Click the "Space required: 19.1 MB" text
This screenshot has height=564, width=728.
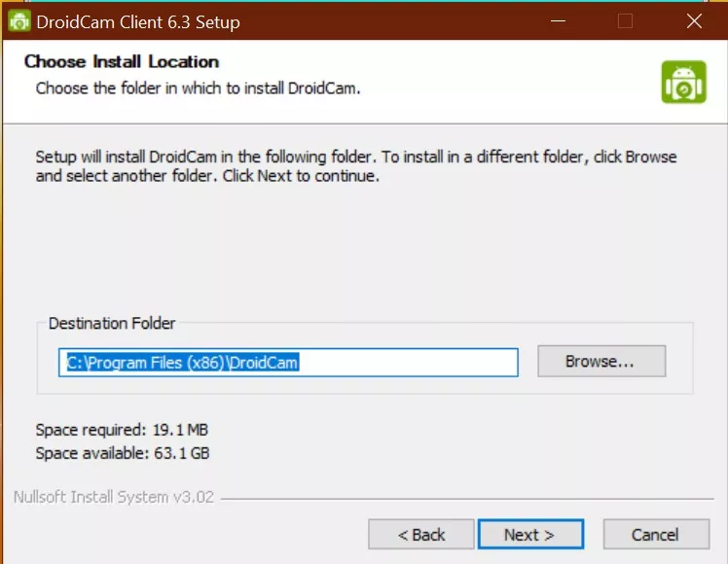point(122,430)
